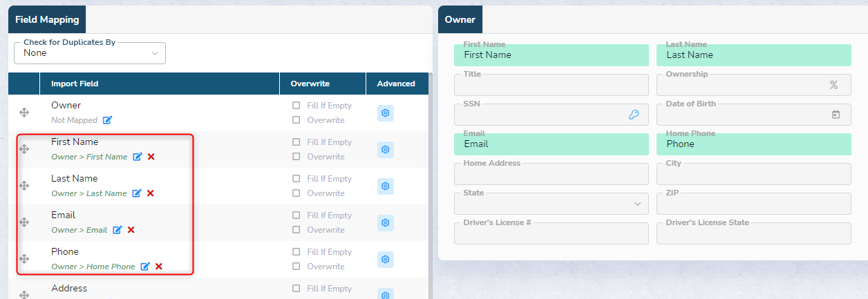Remove the First Name mapping with red X
Screen dimensions: 868x299
[x=151, y=157]
